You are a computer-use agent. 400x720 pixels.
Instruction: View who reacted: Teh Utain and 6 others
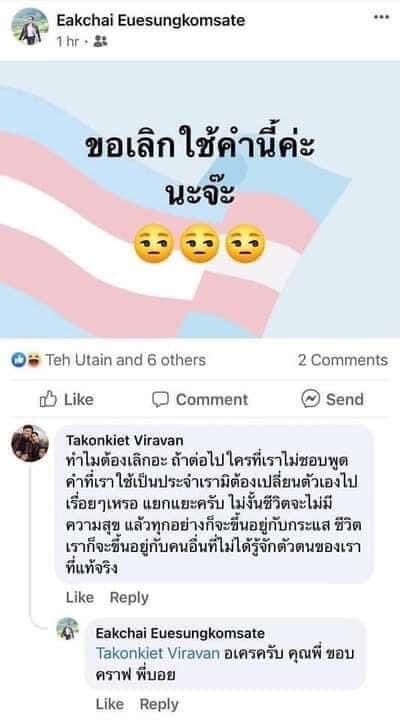125,360
